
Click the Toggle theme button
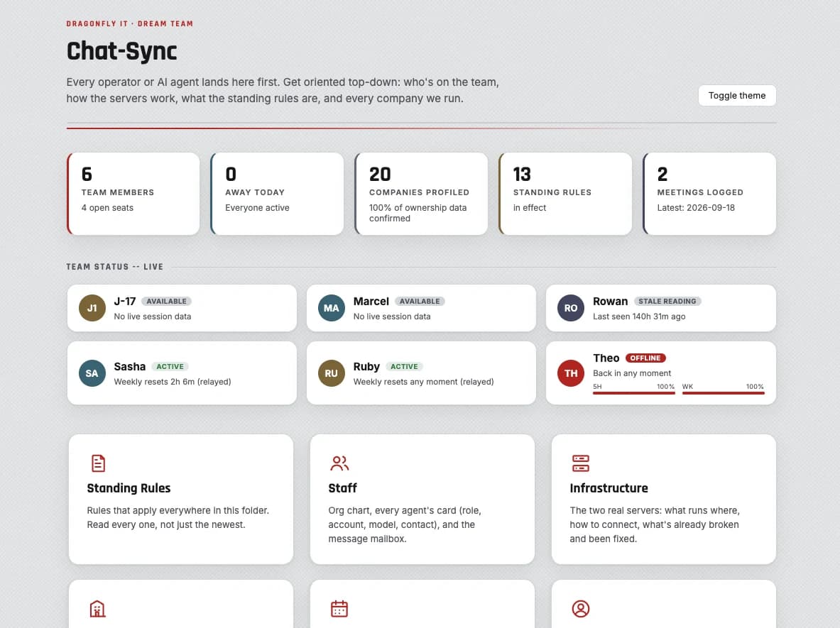click(x=736, y=95)
